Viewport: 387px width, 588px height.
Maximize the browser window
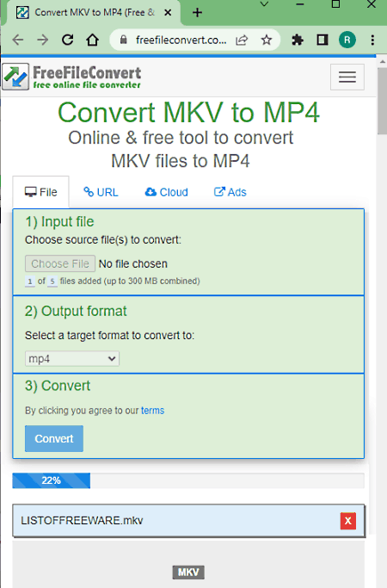click(335, 4)
